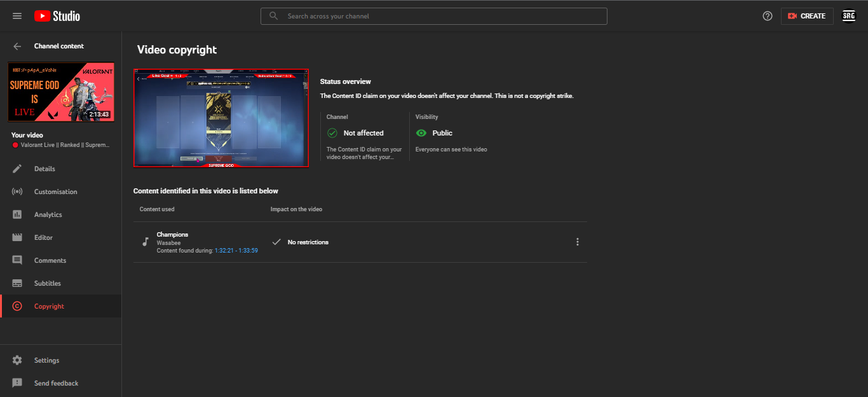The height and width of the screenshot is (397, 868).
Task: Click the Valorant Live video thumbnail
Action: click(60, 91)
